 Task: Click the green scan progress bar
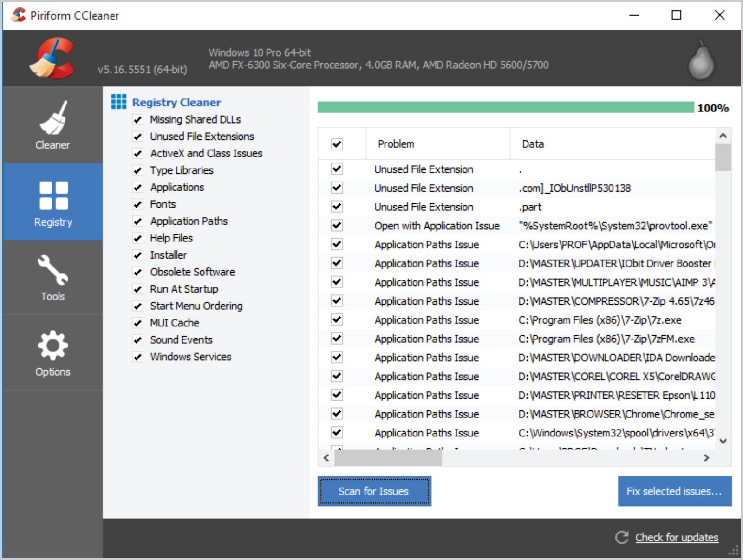point(505,108)
